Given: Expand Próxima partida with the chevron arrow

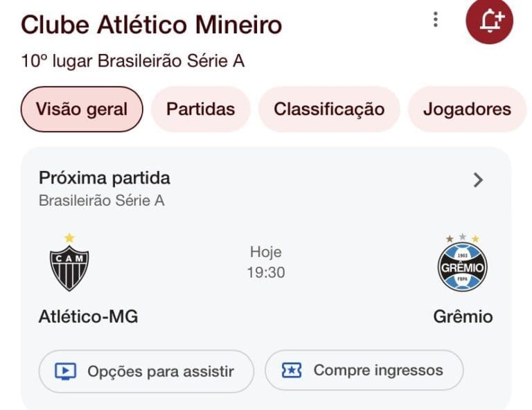Looking at the screenshot, I should tap(478, 180).
